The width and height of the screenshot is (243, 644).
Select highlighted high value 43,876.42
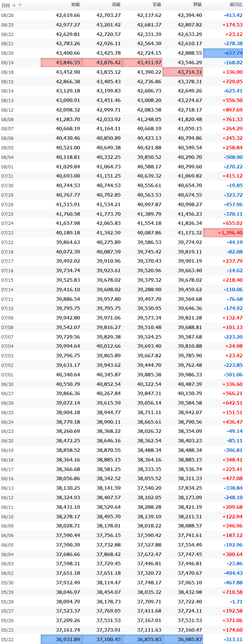click(102, 62)
